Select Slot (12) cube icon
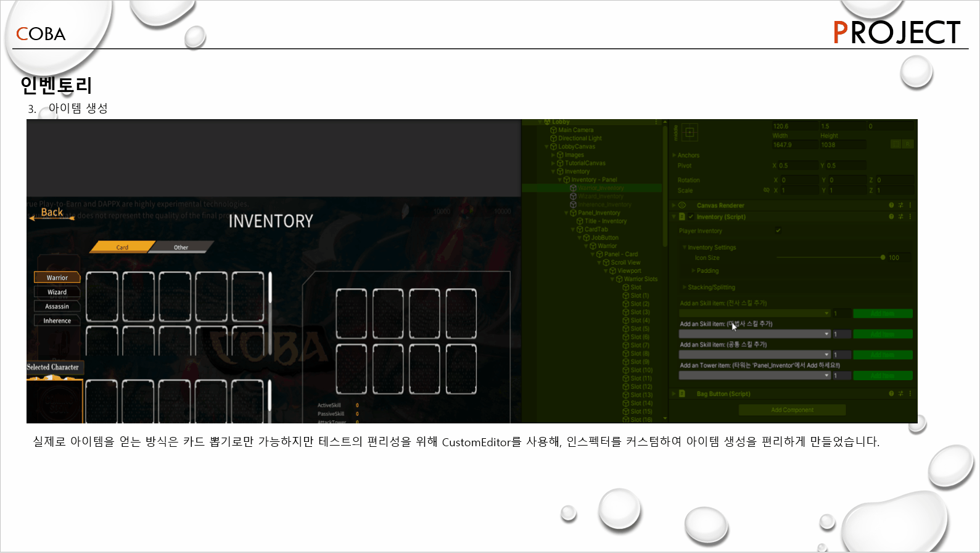The height and width of the screenshot is (553, 980). [x=626, y=386]
